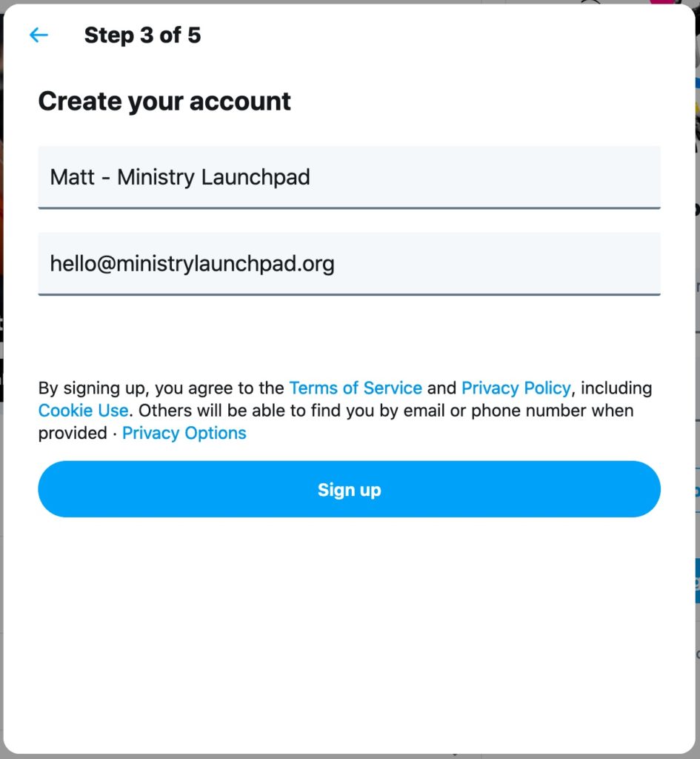Viewport: 700px width, 759px height.
Task: Click the blue Sign up button
Action: tap(349, 489)
